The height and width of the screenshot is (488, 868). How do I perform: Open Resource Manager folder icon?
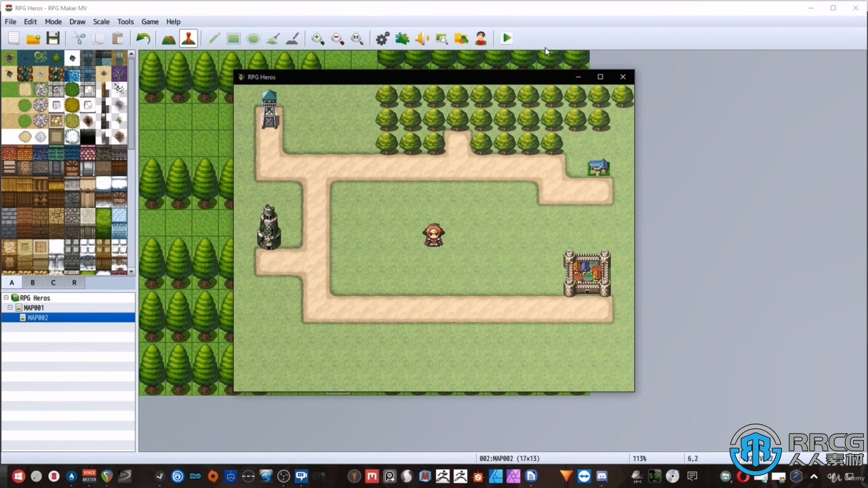461,39
